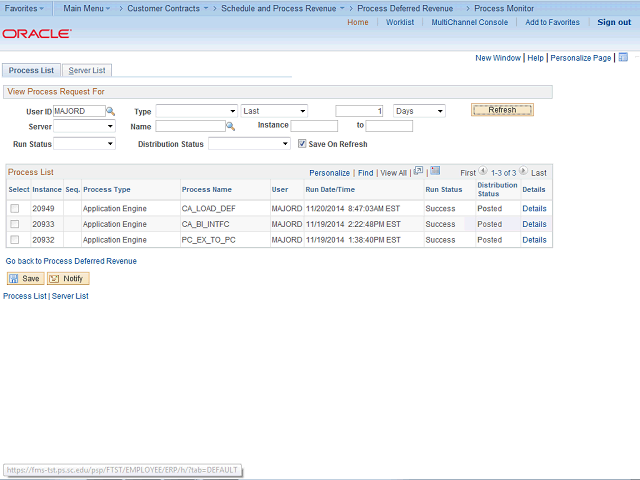Click the Instance from input field
640x480 pixels.
(x=314, y=127)
